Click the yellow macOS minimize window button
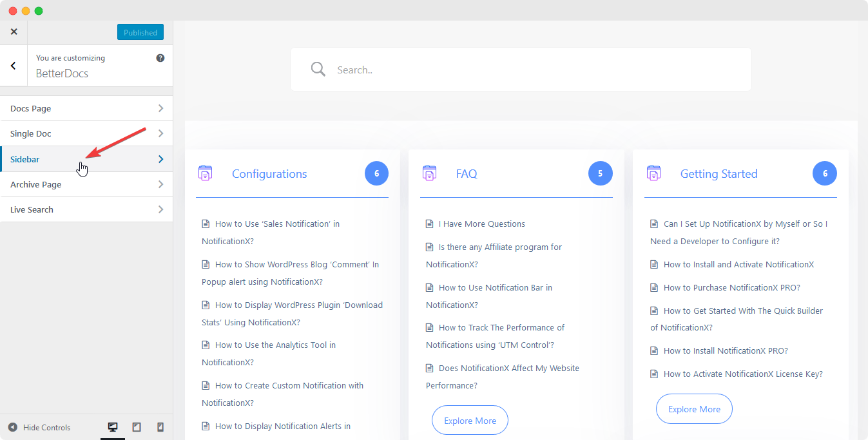 tap(26, 11)
